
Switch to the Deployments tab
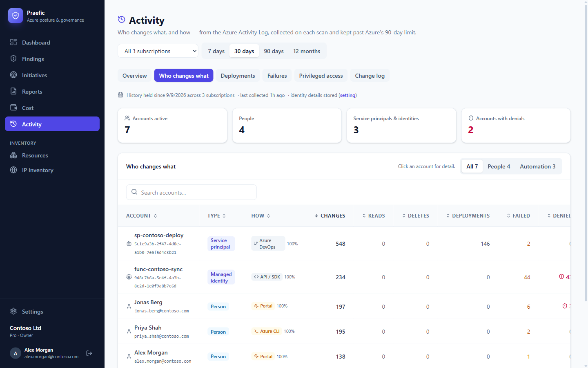[238, 76]
